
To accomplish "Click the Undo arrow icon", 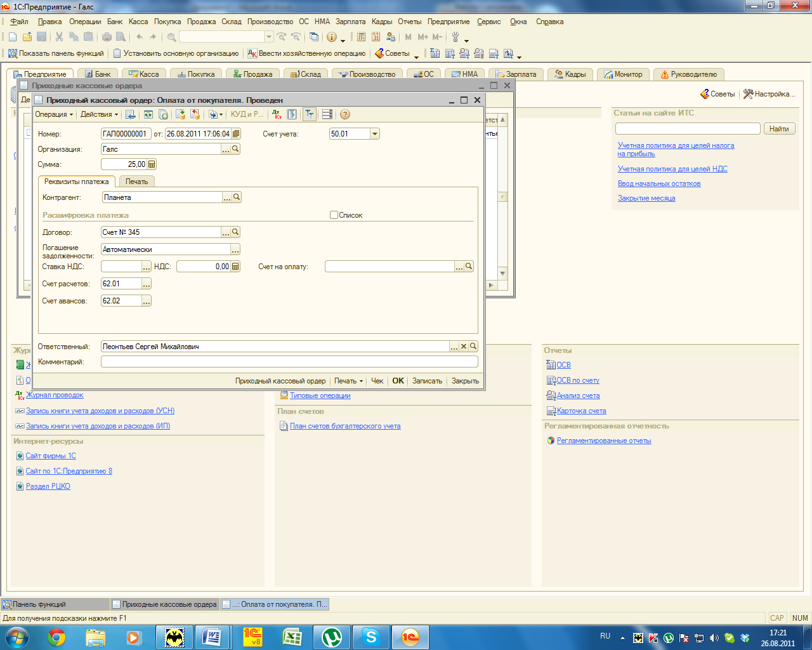I will tap(140, 37).
